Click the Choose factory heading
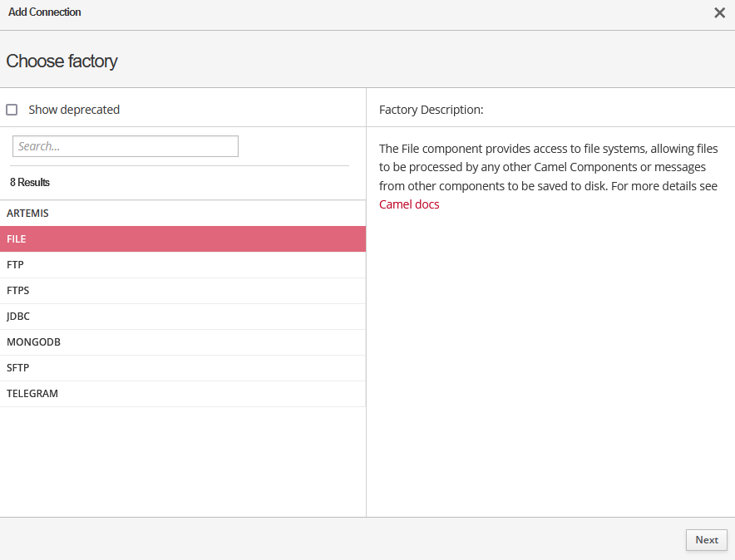 [62, 61]
